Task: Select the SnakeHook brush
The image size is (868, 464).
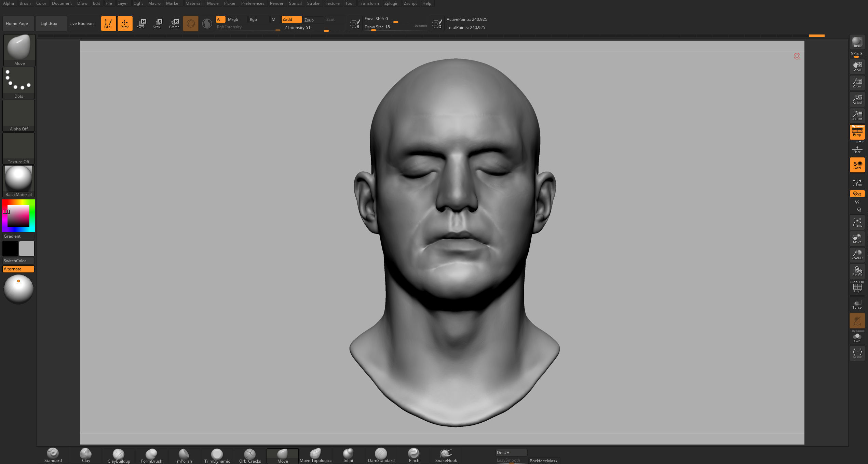Action: (446, 455)
